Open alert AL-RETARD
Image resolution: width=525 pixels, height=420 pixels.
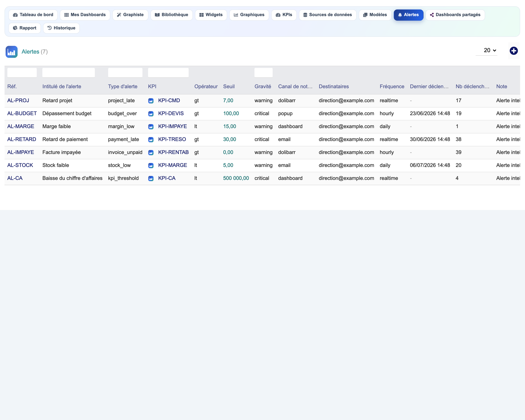click(22, 139)
